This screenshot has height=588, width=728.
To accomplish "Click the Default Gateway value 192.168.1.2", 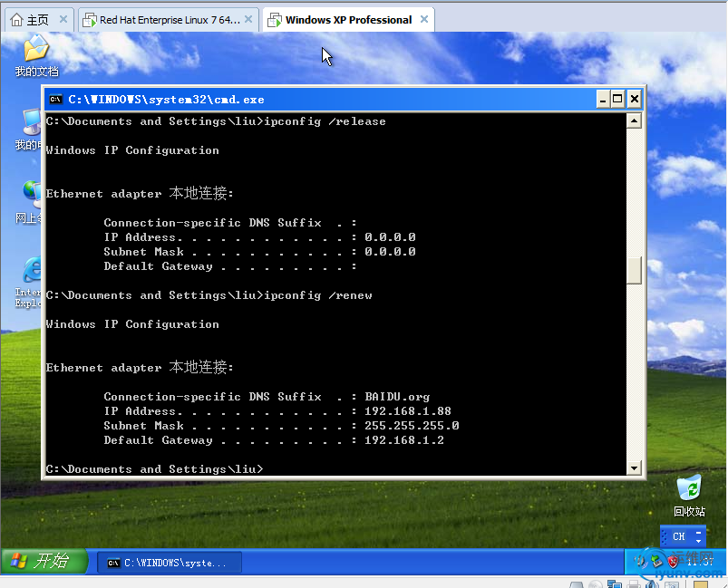I will tap(404, 440).
